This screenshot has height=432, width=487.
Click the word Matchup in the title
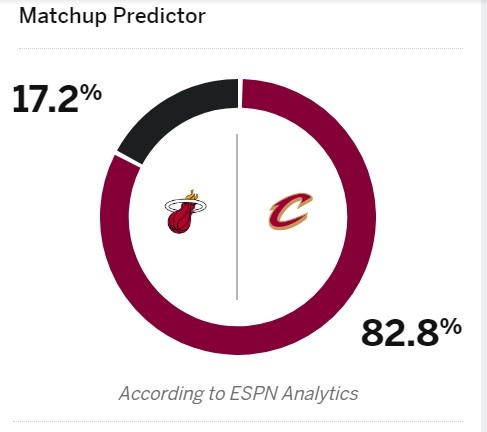pyautogui.click(x=62, y=16)
